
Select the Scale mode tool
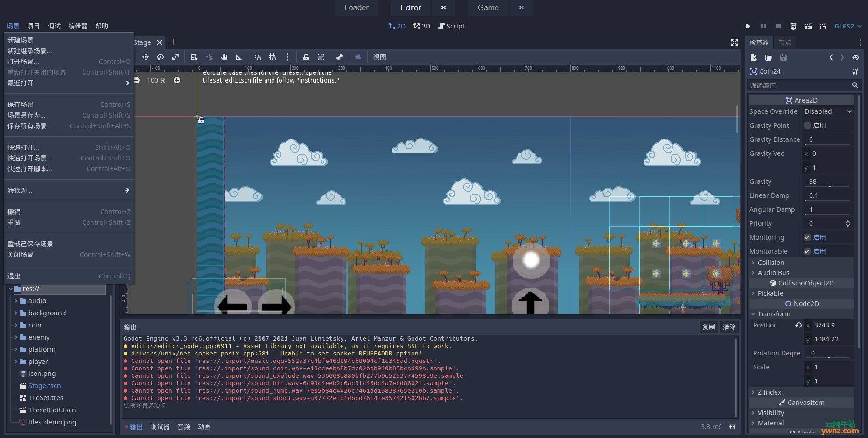(175, 57)
